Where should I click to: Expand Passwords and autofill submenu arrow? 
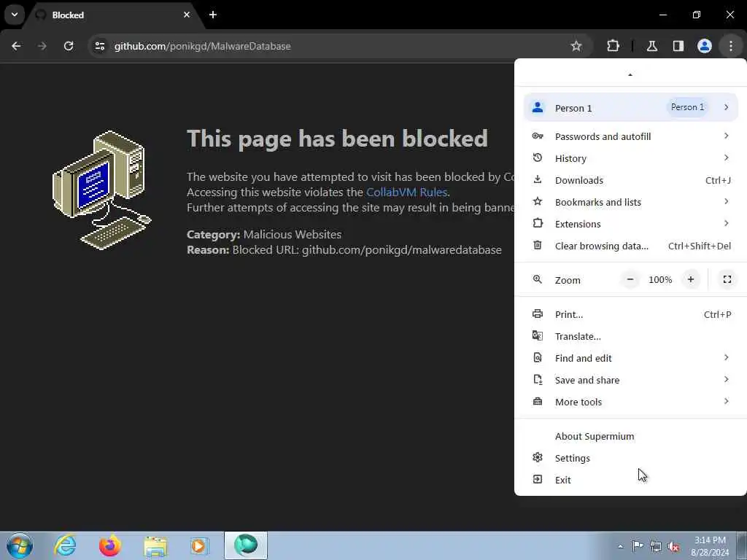pyautogui.click(x=726, y=136)
